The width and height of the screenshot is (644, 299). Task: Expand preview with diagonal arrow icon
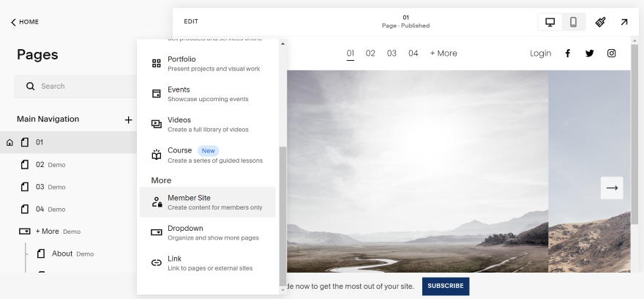624,22
